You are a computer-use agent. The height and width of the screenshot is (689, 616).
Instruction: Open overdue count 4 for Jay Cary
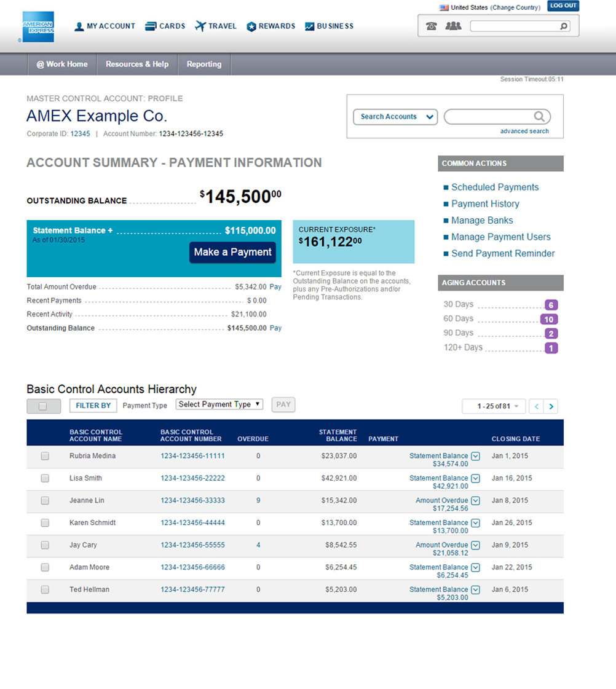tap(258, 545)
